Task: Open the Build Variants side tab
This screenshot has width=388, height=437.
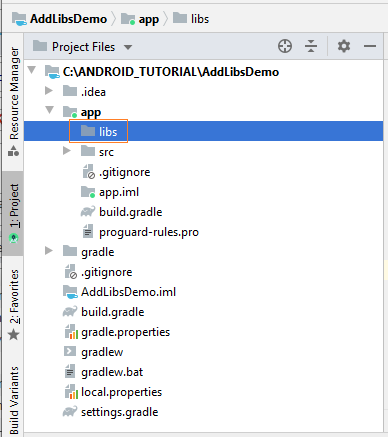Action: [14, 400]
